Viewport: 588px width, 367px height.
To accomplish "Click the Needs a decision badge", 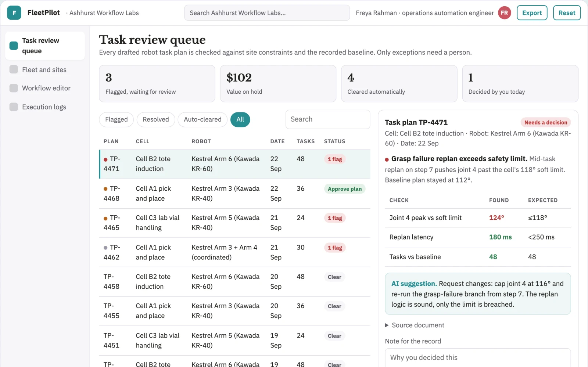I will coord(546,122).
